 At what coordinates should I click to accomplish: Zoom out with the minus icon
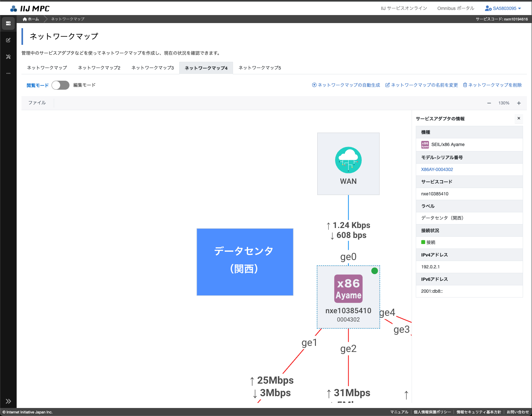coord(489,103)
